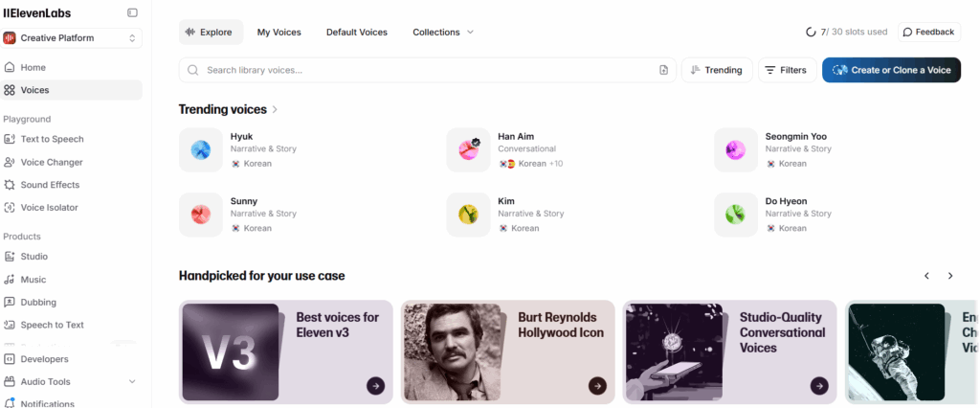Select the Do Hyeon voice name
This screenshot has width=980, height=408.
click(787, 201)
